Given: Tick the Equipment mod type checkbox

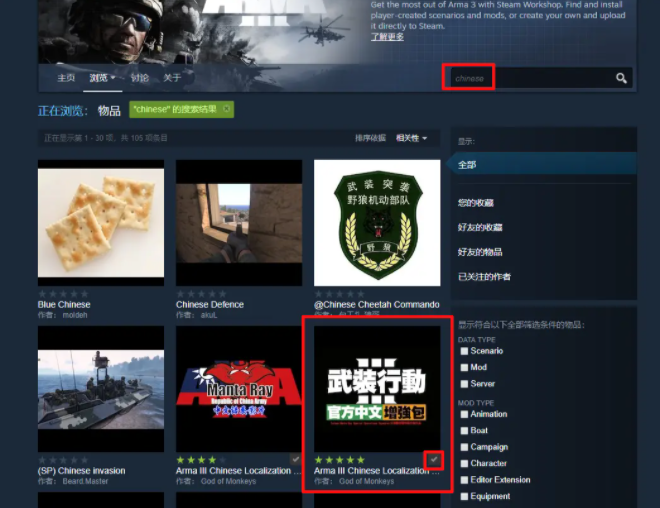Looking at the screenshot, I should tap(464, 496).
